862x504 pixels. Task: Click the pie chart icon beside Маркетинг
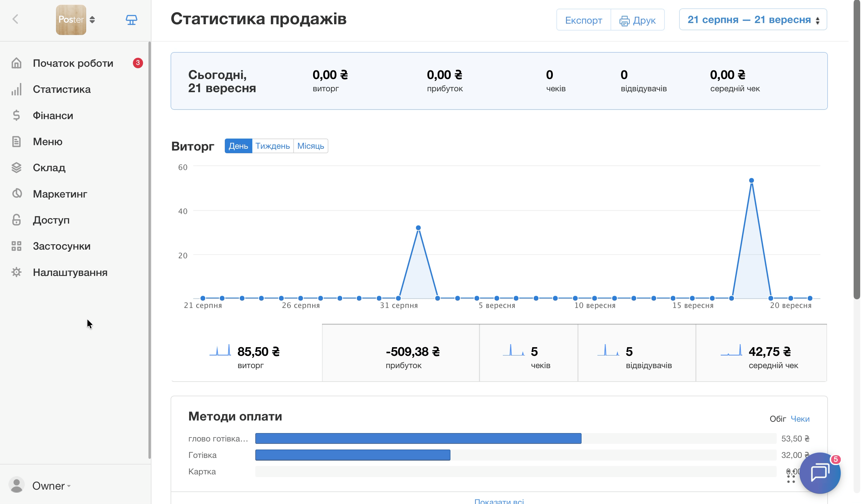pyautogui.click(x=16, y=194)
